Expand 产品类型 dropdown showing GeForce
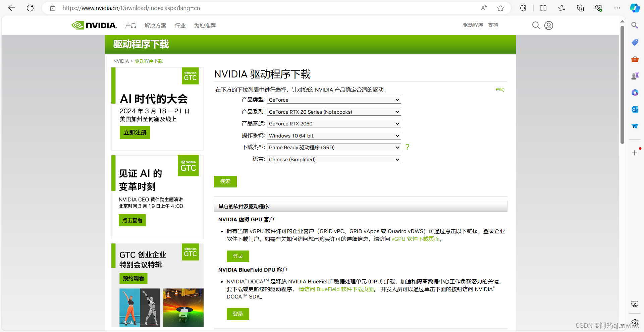The height and width of the screenshot is (332, 644). 334,100
